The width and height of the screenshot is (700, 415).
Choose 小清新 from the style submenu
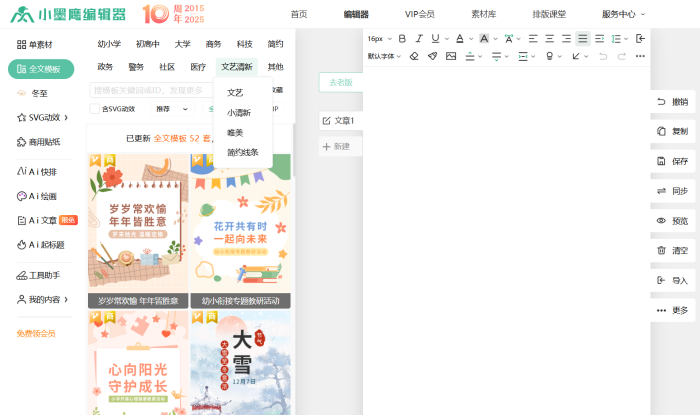coord(238,112)
